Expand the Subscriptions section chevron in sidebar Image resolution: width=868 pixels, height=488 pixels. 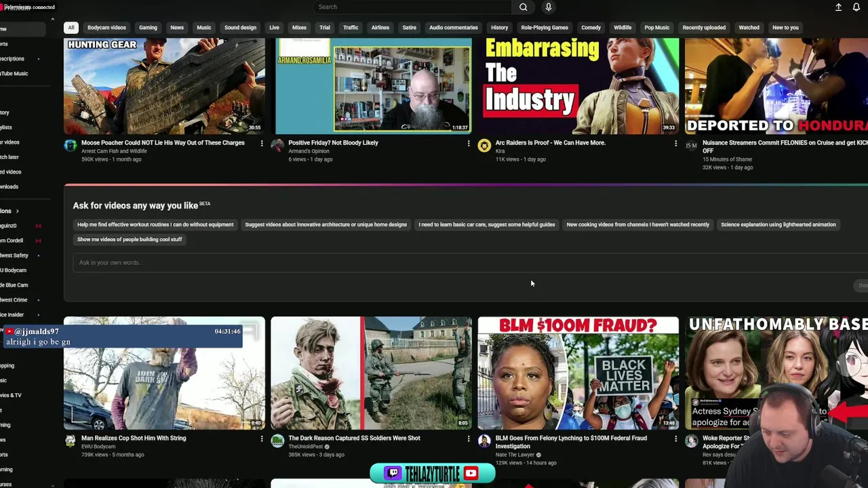17,211
